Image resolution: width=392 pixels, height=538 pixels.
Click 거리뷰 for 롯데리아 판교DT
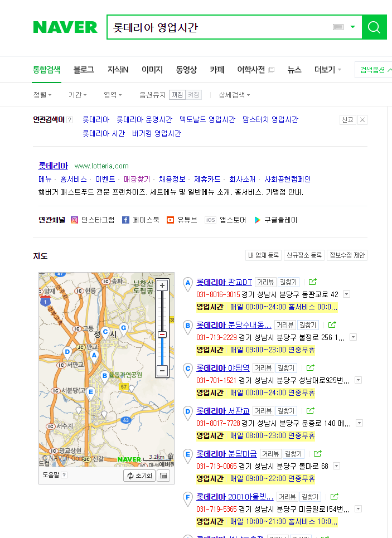[x=265, y=282]
